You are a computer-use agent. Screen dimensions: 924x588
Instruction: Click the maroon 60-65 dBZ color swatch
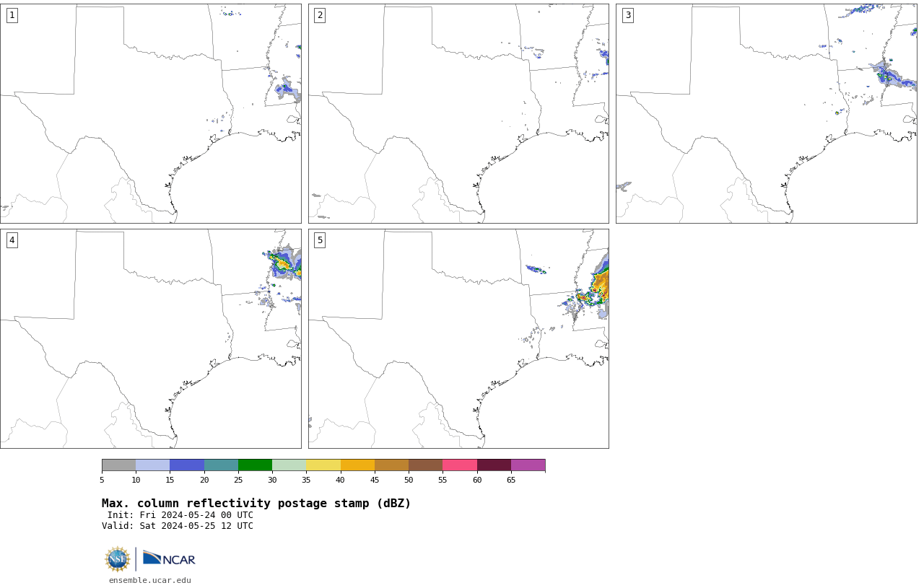(x=494, y=465)
